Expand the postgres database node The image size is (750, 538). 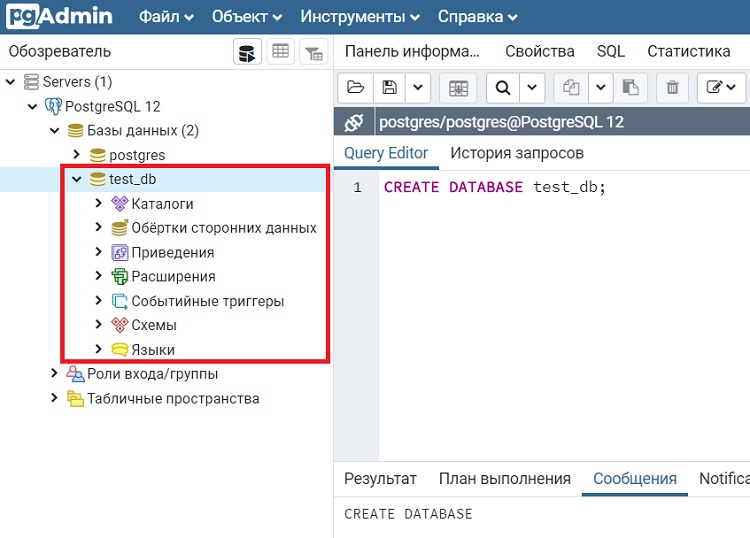(x=77, y=155)
